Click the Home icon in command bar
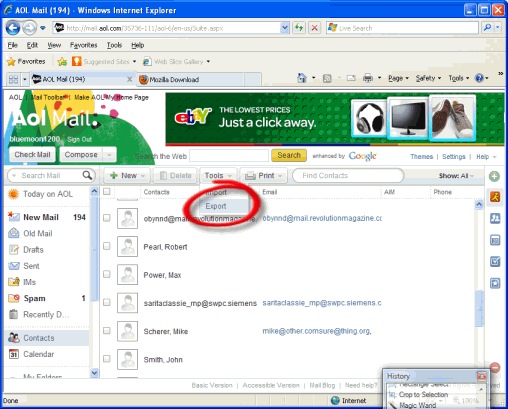This screenshot has width=508, height=409. [x=302, y=78]
